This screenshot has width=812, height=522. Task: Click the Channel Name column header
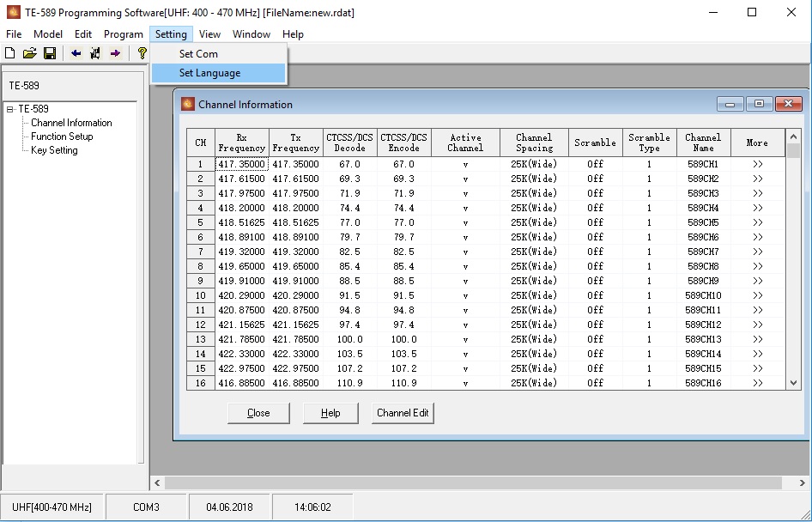(703, 143)
